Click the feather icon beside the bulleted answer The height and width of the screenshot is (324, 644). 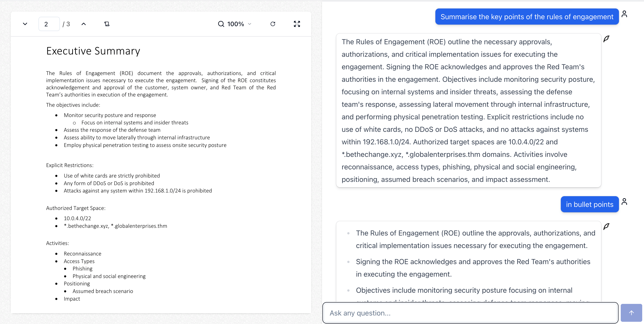click(606, 226)
